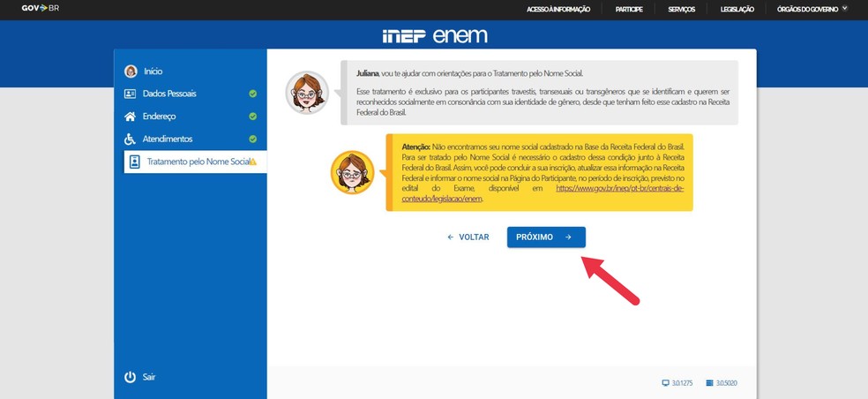Screen dimensions: 868x399
Task: Open Serviços in the top bar
Action: (x=682, y=10)
